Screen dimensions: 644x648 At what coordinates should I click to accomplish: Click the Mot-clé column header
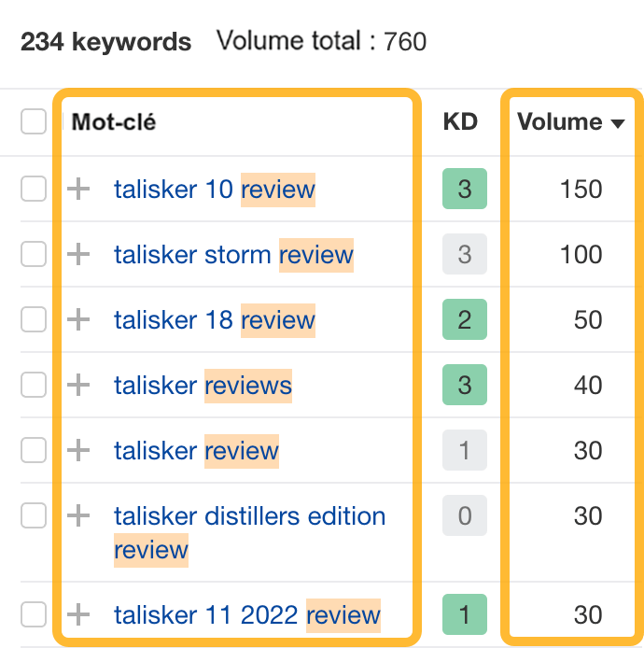[x=114, y=122]
